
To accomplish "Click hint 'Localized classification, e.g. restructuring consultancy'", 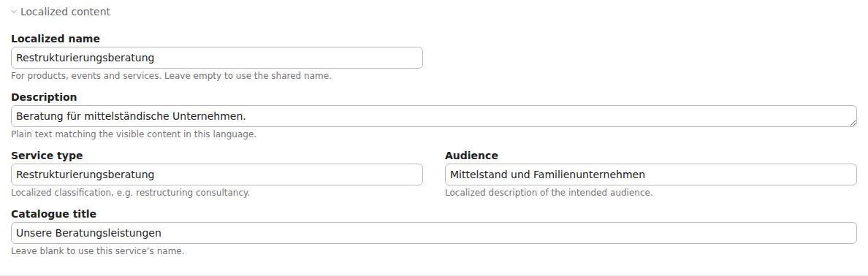I will coord(131,193).
